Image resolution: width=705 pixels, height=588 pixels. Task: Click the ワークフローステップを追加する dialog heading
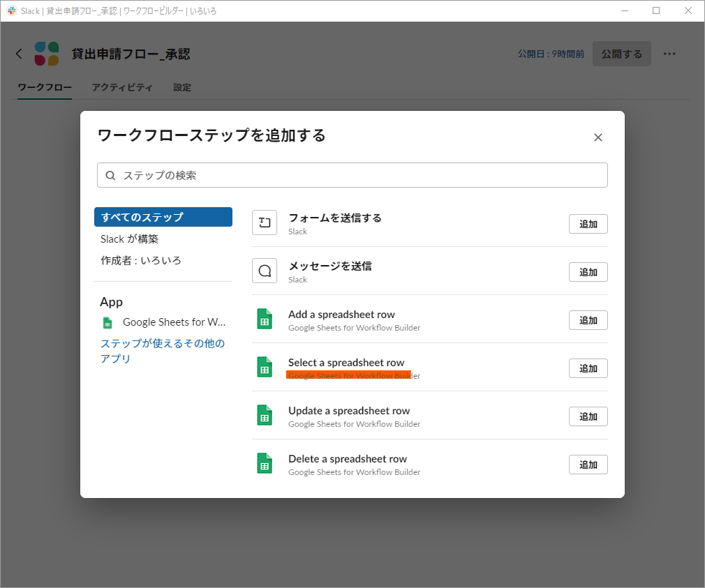point(211,135)
